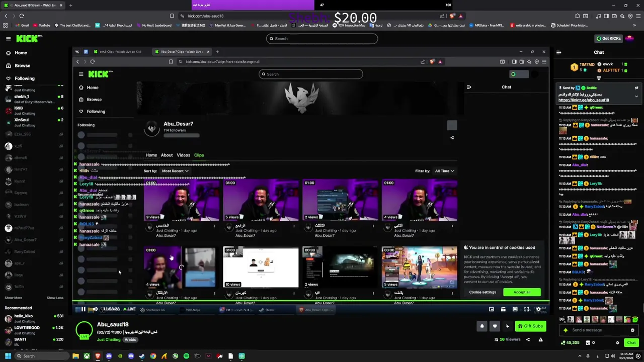Click Cookie settings in the cookie banner

pos(482,292)
